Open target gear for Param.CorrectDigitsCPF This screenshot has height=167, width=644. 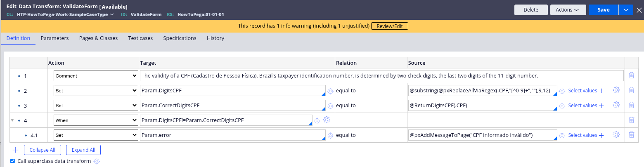(x=330, y=106)
